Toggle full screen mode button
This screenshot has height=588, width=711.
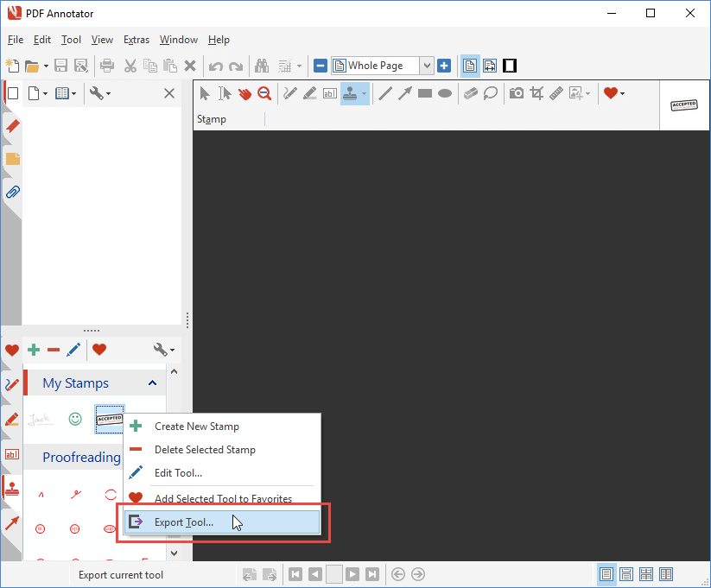click(510, 66)
